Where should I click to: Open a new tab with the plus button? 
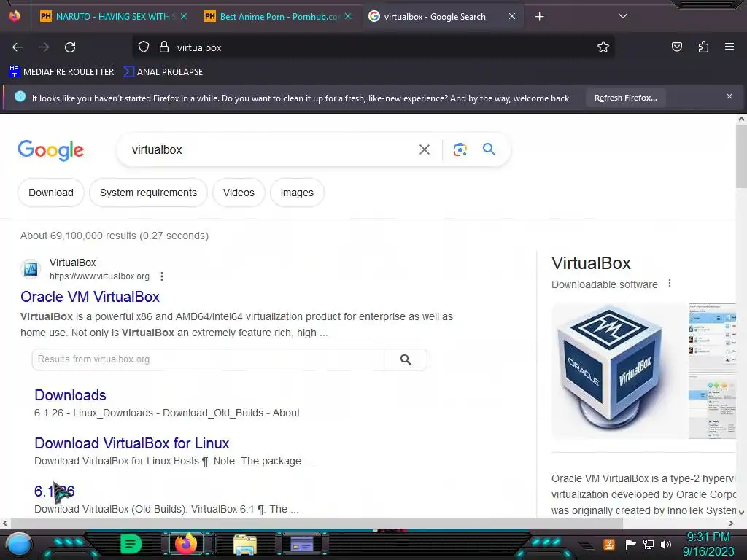click(x=539, y=17)
